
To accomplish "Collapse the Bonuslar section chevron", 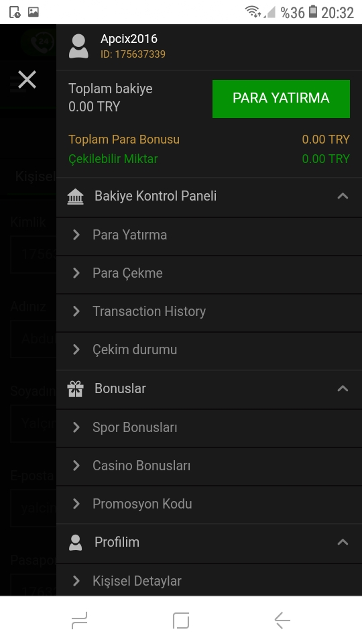I will pos(343,388).
